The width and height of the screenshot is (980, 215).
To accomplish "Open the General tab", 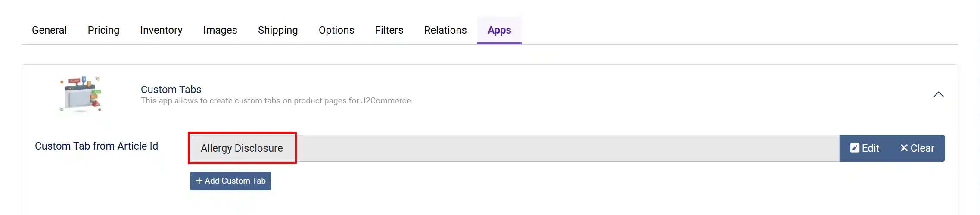I will [49, 30].
